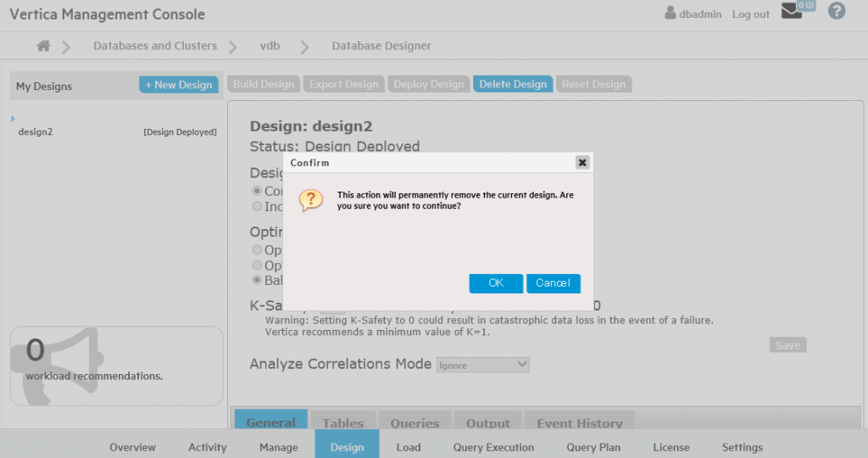
Task: Click the Log out link
Action: [x=750, y=14]
